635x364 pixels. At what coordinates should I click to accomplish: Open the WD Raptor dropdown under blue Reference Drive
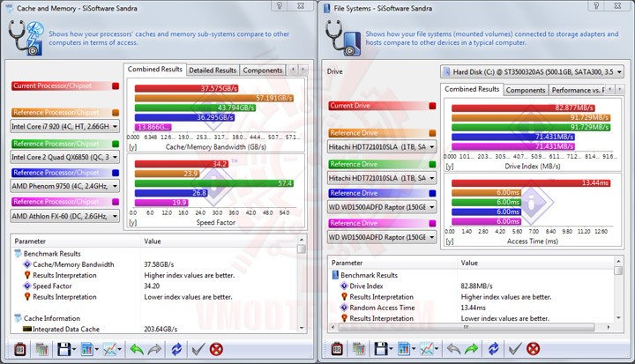click(382, 207)
